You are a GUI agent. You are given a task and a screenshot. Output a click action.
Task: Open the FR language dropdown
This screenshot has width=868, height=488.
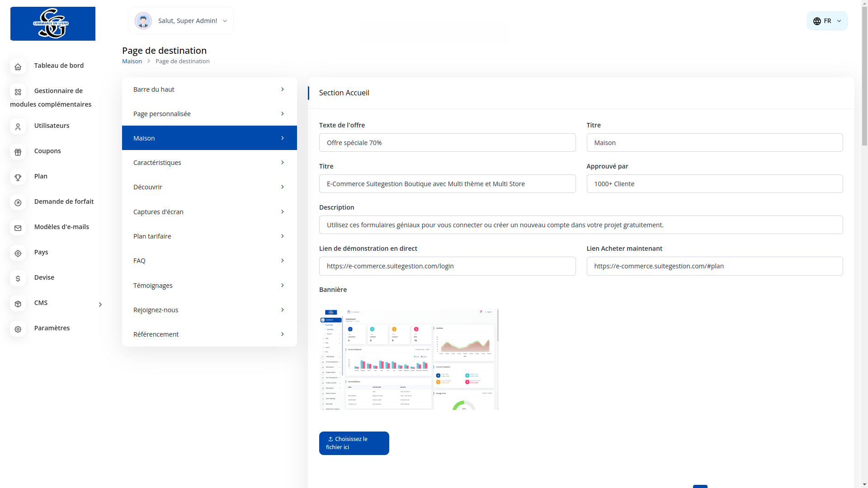tap(827, 21)
